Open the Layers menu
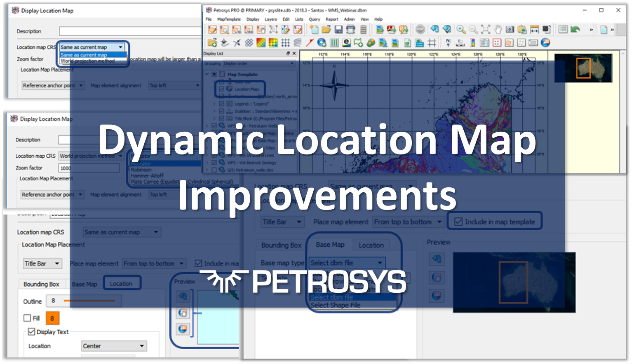The image size is (634, 364). (x=270, y=19)
